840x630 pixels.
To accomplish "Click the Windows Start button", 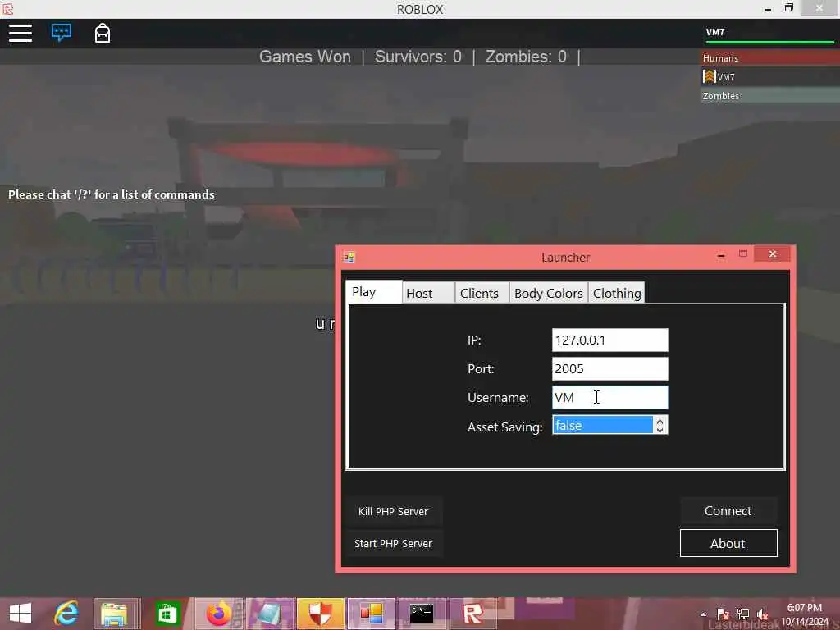I will (x=21, y=614).
